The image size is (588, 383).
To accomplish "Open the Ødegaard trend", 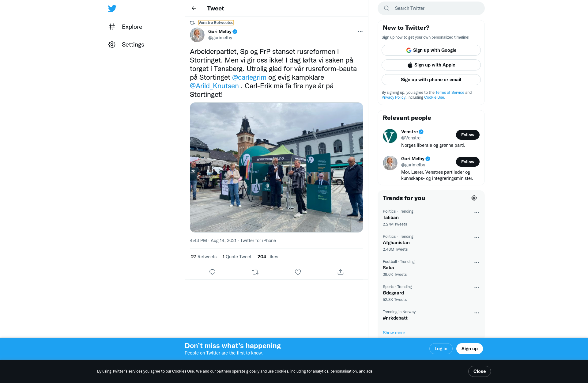I will coord(393,293).
